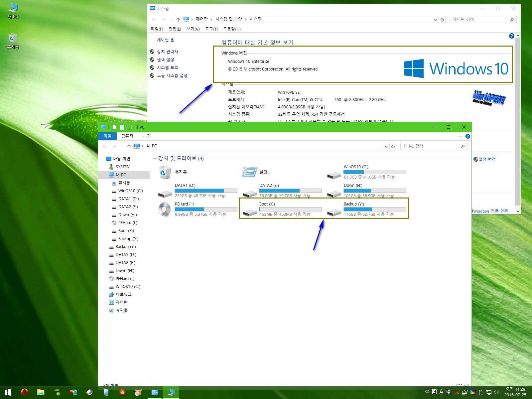Click the volume speaker icon in system tray
This screenshot has height=399, width=532.
[496, 392]
